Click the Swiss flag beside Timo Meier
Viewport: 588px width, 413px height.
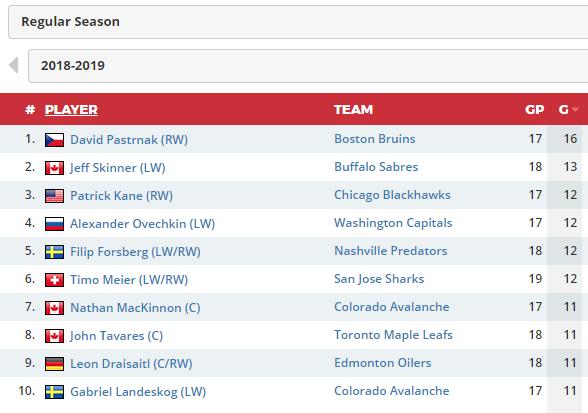pos(54,280)
